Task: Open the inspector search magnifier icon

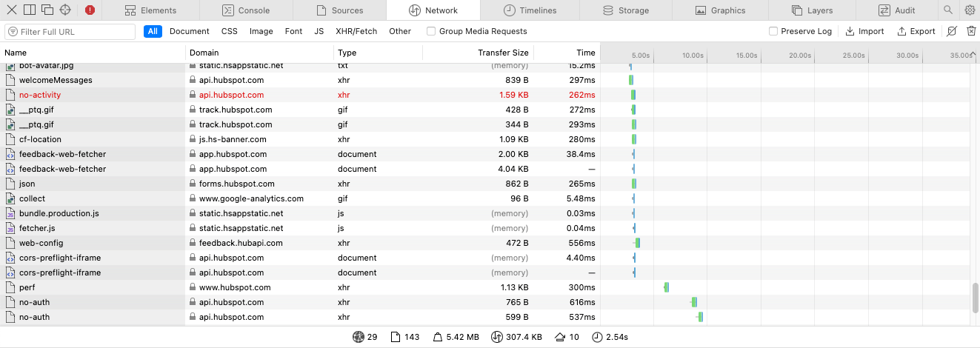Action: (948, 10)
